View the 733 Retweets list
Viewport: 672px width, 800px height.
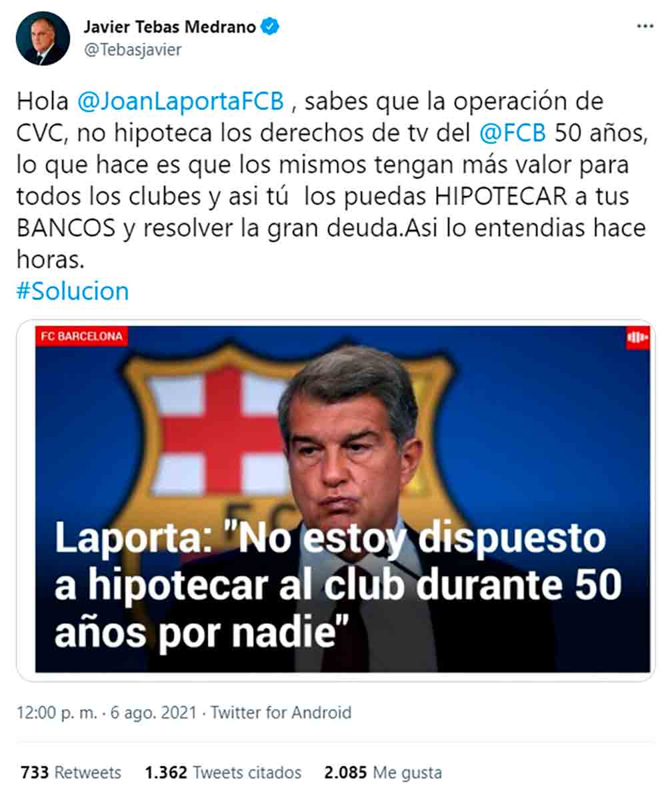(71, 773)
